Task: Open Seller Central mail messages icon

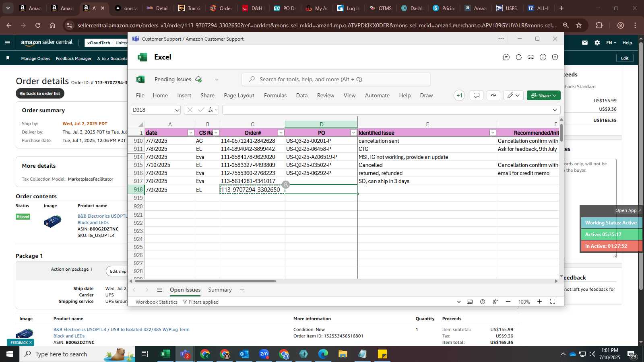Action: click(585, 43)
